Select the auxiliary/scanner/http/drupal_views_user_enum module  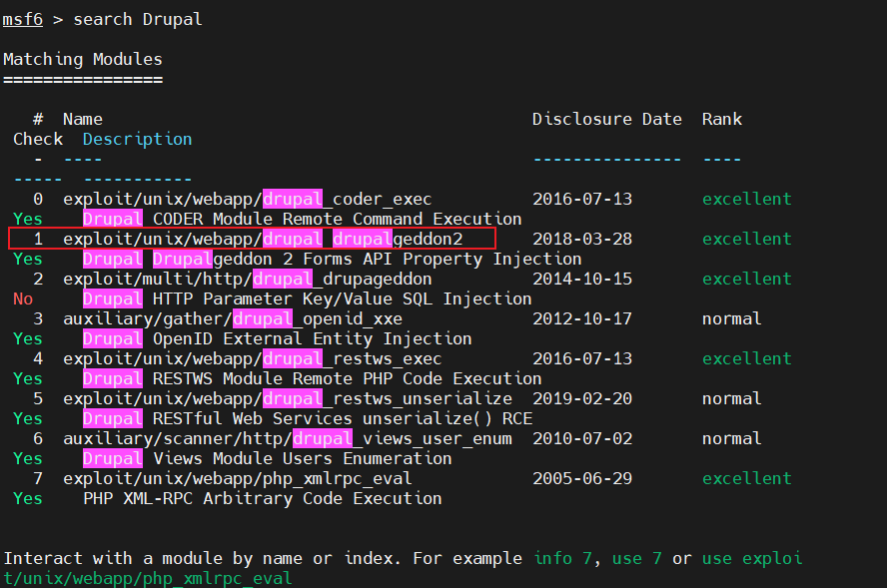287,438
